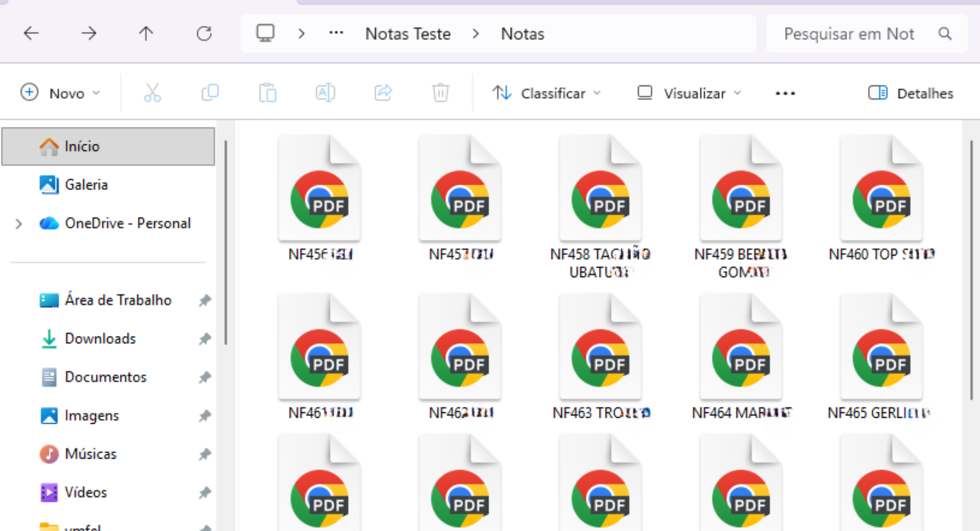Navigate to Notas Teste breadcrumb
The image size is (980, 531).
408,33
